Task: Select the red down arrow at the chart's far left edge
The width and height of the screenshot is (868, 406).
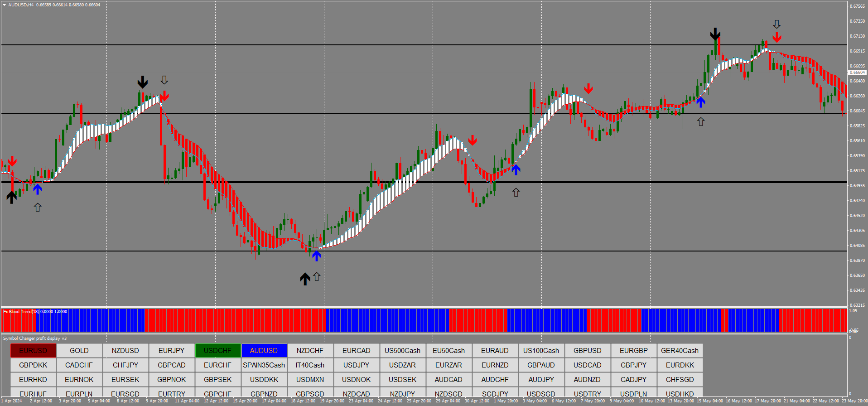Action: [12, 161]
